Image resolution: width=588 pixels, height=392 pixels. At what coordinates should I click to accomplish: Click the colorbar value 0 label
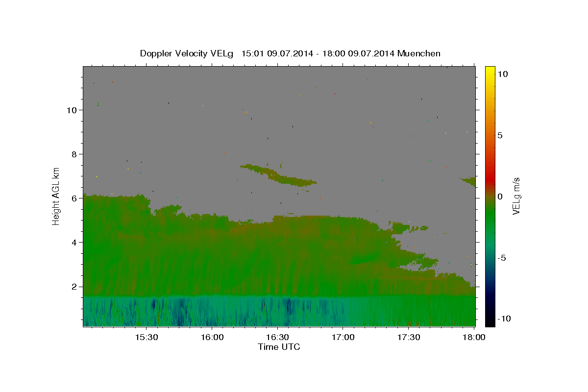[x=500, y=196]
